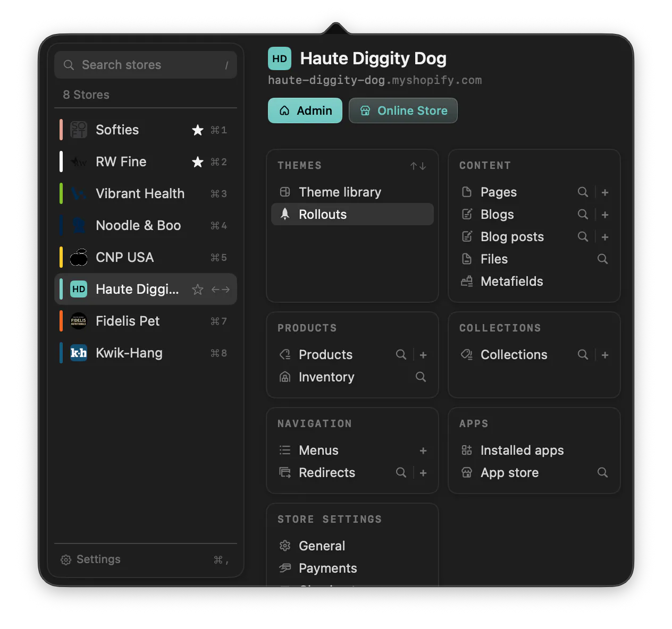Open Pages under Content

[x=498, y=192]
